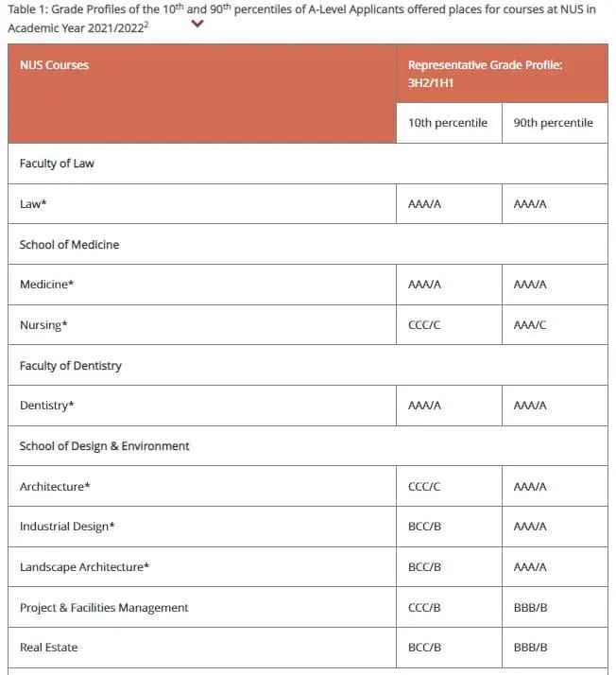Select the Architecture* course name
Image resolution: width=616 pixels, height=675 pixels.
(55, 487)
